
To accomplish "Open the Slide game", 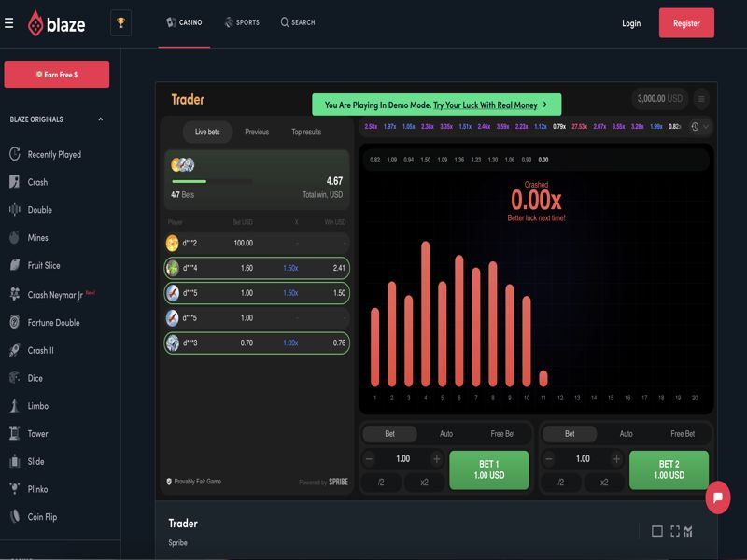I will point(27,461).
